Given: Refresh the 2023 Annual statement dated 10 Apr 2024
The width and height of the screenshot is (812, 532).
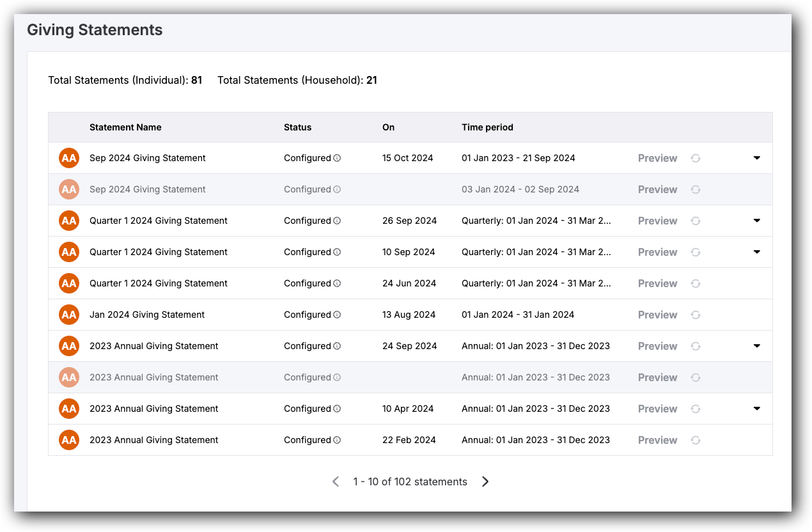Looking at the screenshot, I should [695, 409].
